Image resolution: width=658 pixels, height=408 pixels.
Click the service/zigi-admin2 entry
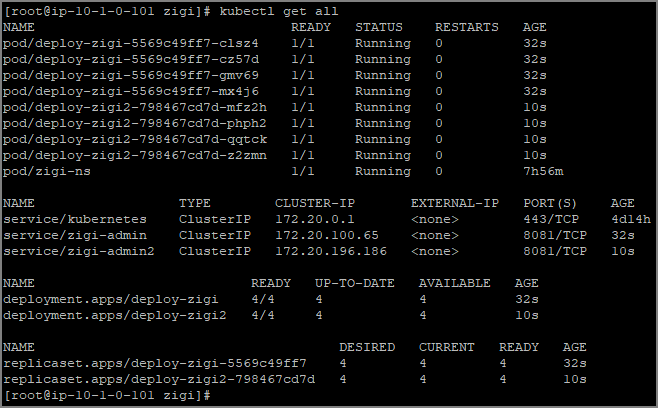[x=78, y=251]
